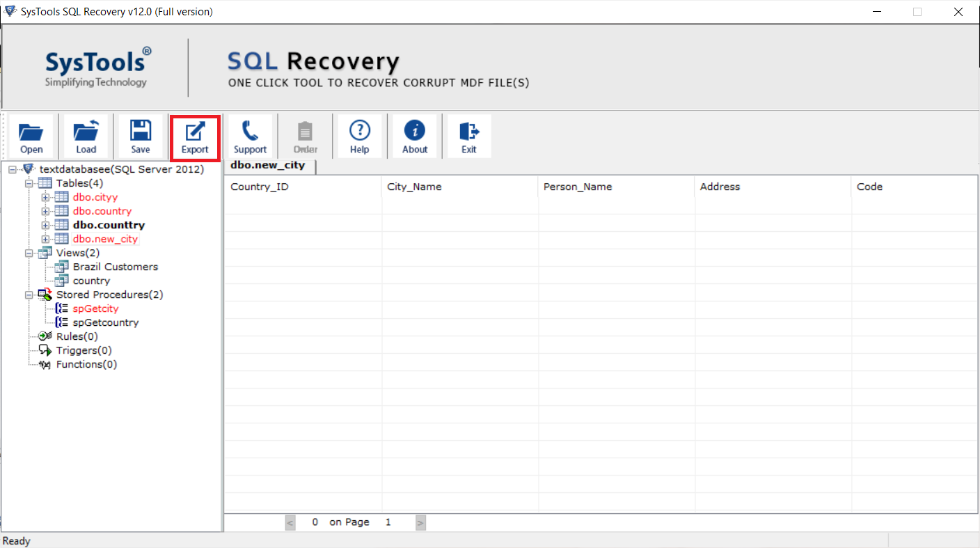Click the database icon beside textdatabasee
The image size is (980, 548).
[x=29, y=169]
